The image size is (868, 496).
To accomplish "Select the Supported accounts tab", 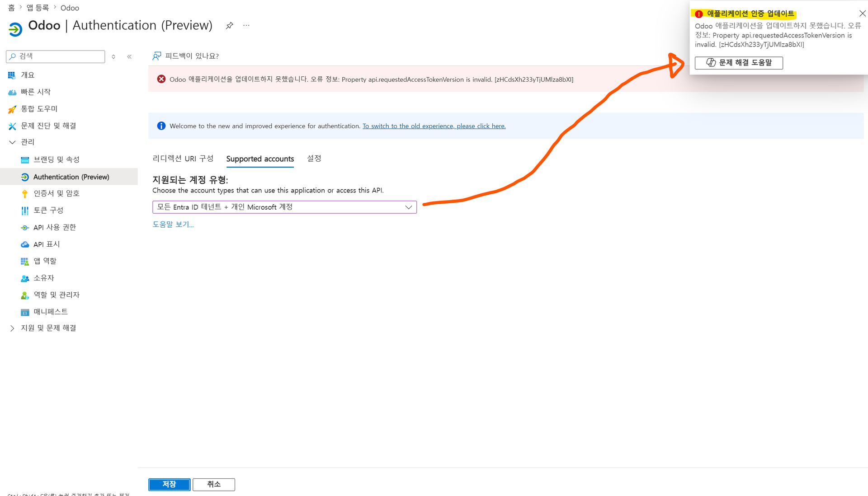I will (260, 159).
